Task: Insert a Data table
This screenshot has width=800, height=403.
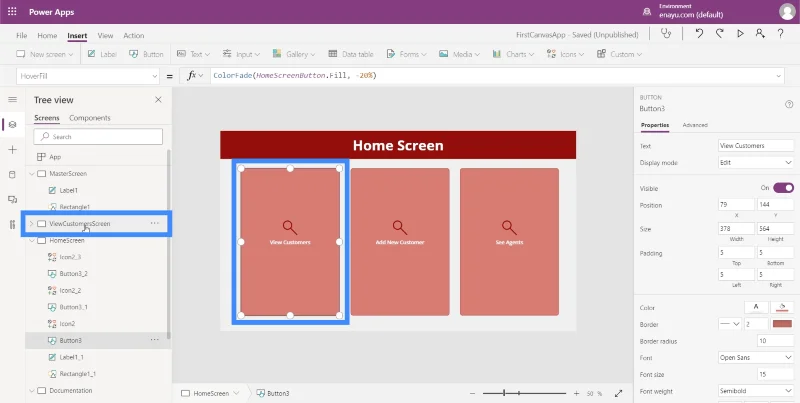Action: 351,54
